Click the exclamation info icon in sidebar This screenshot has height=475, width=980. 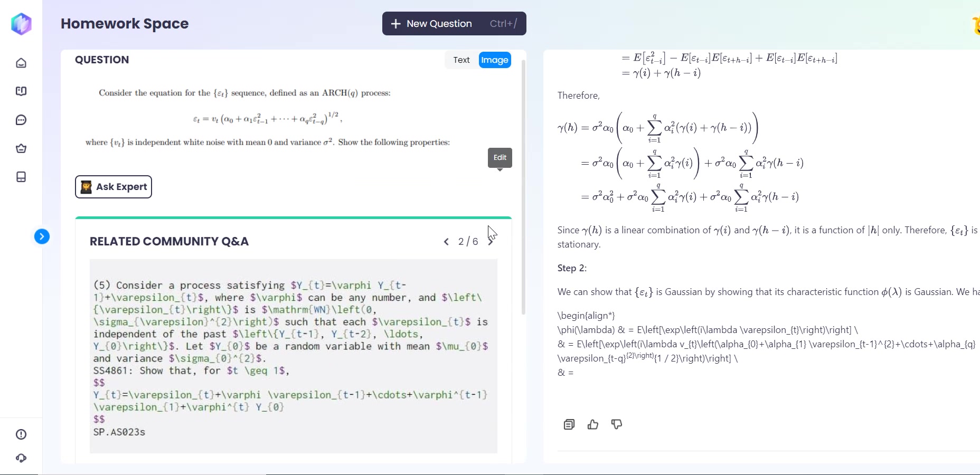click(21, 434)
